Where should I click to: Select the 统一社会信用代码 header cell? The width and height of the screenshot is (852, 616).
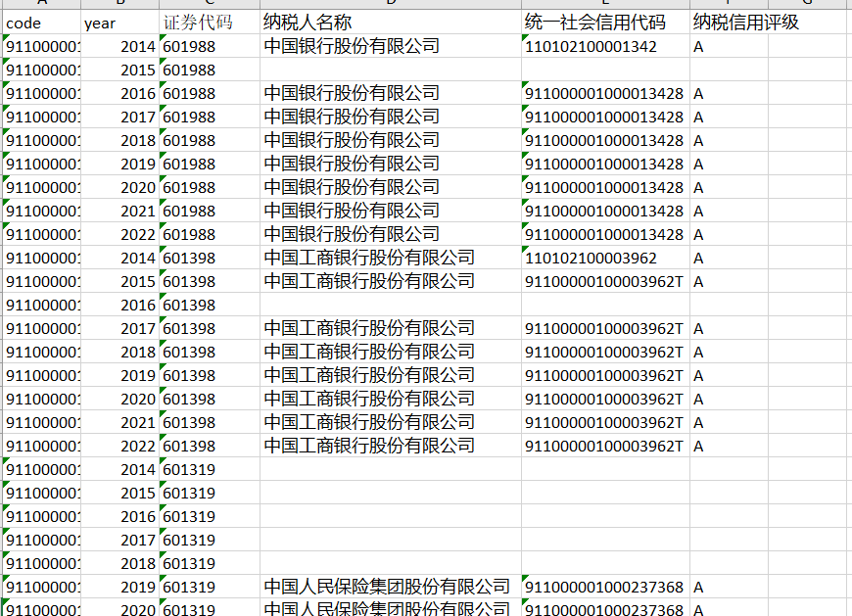604,23
